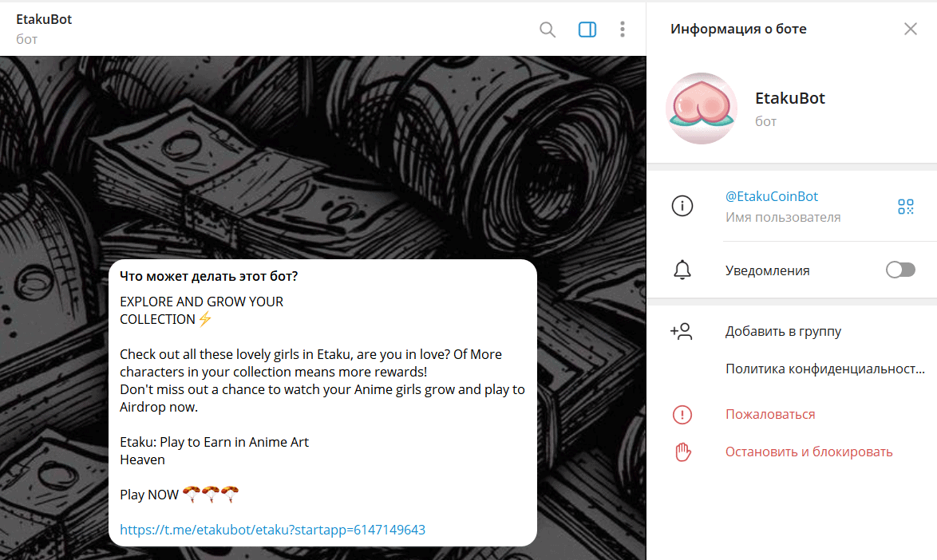Image resolution: width=937 pixels, height=560 pixels.
Task: Click the EtakuBot title in chat header
Action: (x=44, y=19)
